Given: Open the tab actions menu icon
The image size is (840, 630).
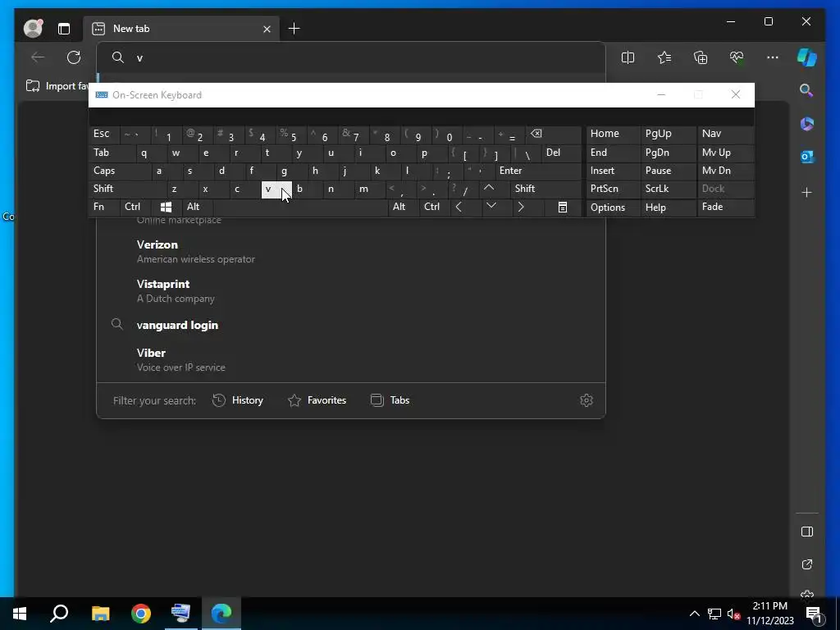Looking at the screenshot, I should pos(64,29).
